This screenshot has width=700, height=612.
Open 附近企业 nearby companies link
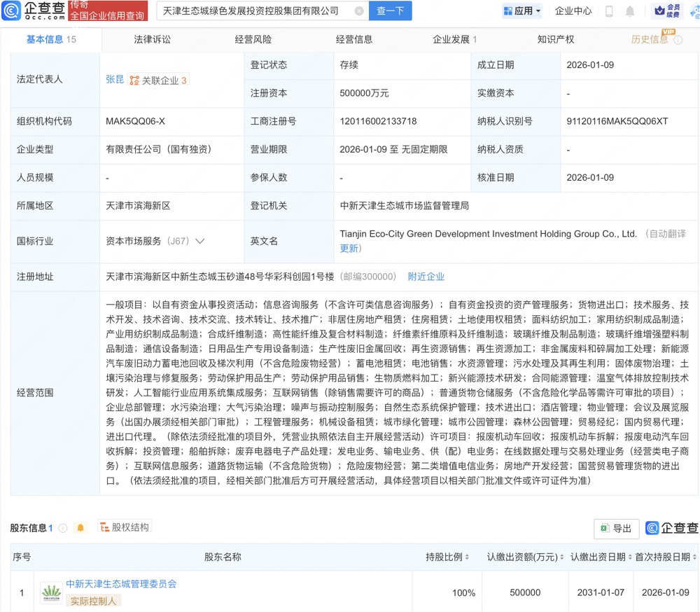[x=426, y=277]
